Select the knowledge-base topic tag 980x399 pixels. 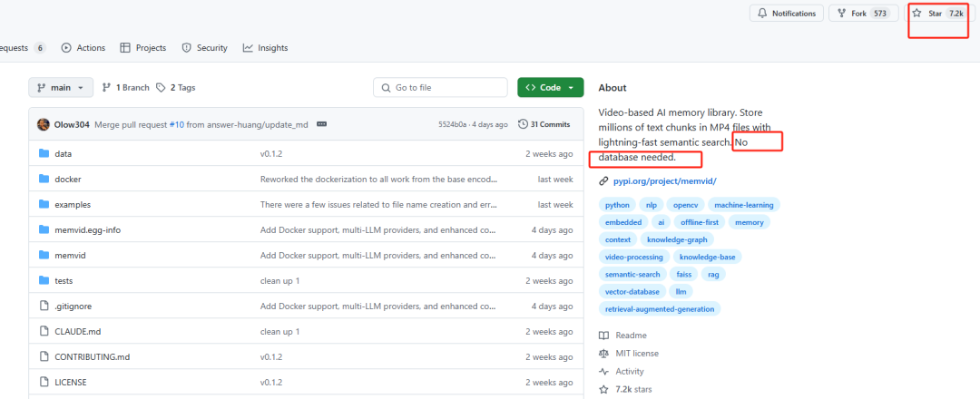pos(708,257)
